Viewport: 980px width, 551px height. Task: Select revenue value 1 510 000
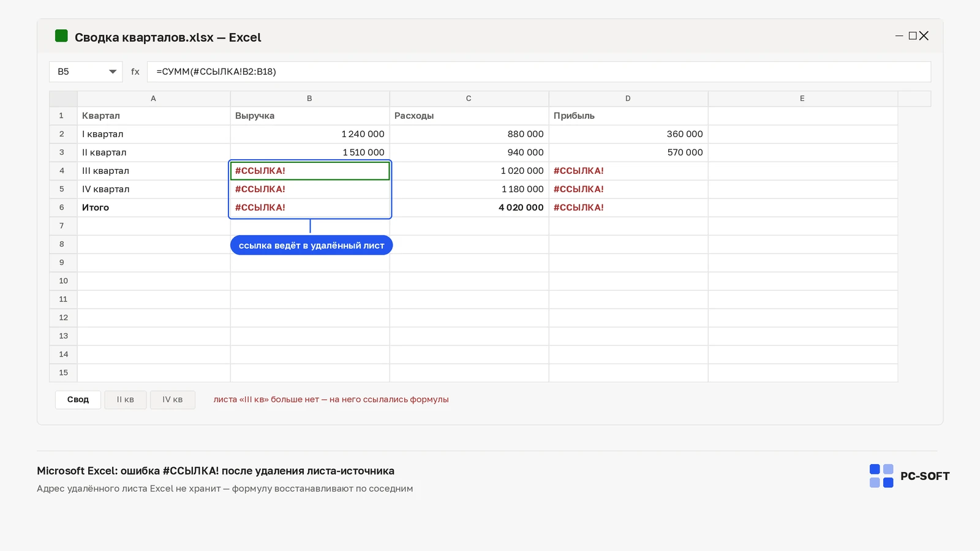tap(310, 152)
